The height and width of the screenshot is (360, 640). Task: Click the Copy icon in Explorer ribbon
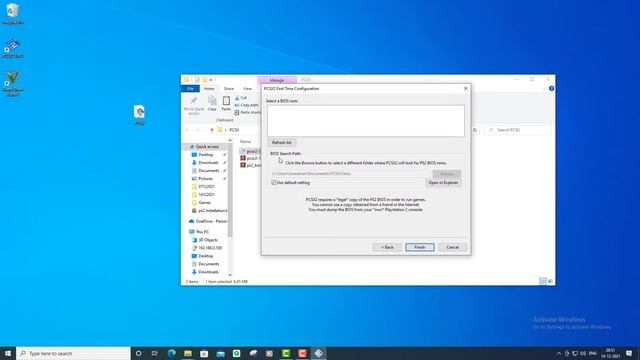pos(212,104)
